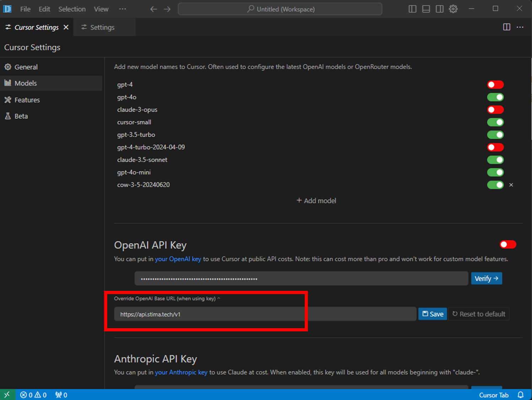The height and width of the screenshot is (400, 532).
Task: Collapse Override OpenAI Base URL section
Action: tap(219, 299)
